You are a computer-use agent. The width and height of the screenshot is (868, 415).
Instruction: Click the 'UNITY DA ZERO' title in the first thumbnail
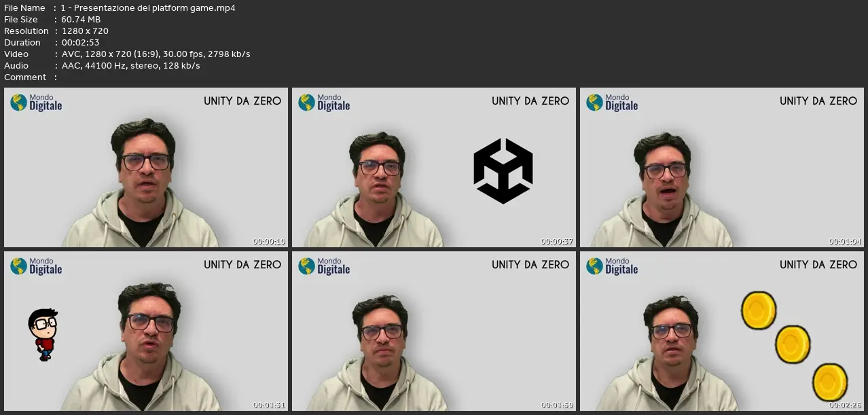click(x=242, y=101)
